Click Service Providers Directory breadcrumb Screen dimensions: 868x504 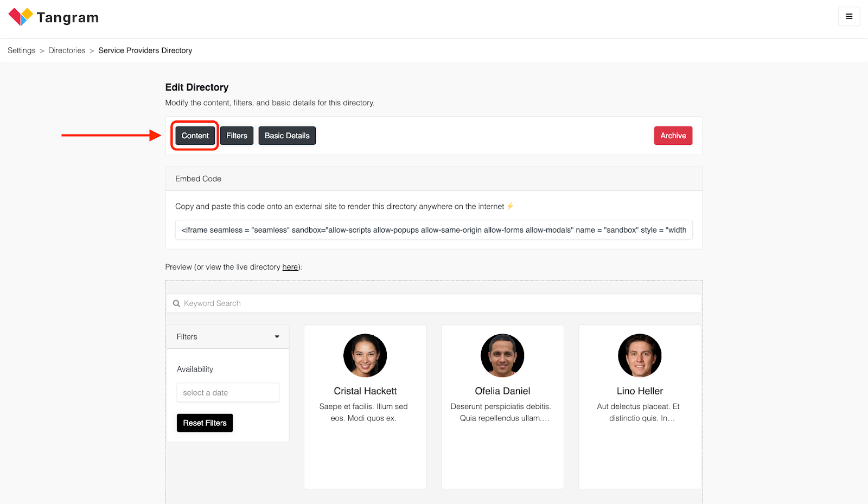tap(145, 50)
